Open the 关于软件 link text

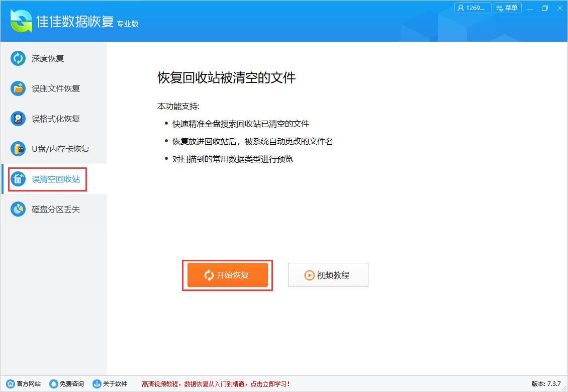(115, 383)
